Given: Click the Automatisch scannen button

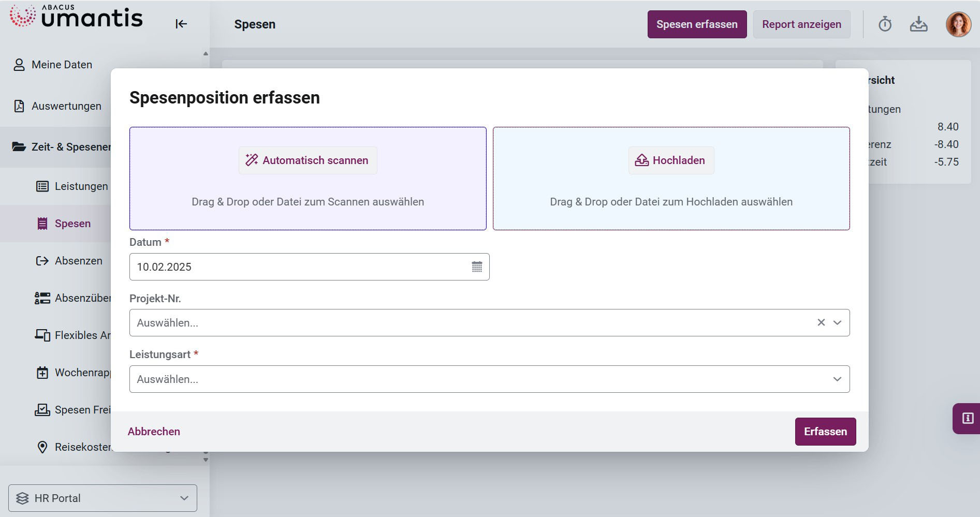Looking at the screenshot, I should pyautogui.click(x=308, y=160).
